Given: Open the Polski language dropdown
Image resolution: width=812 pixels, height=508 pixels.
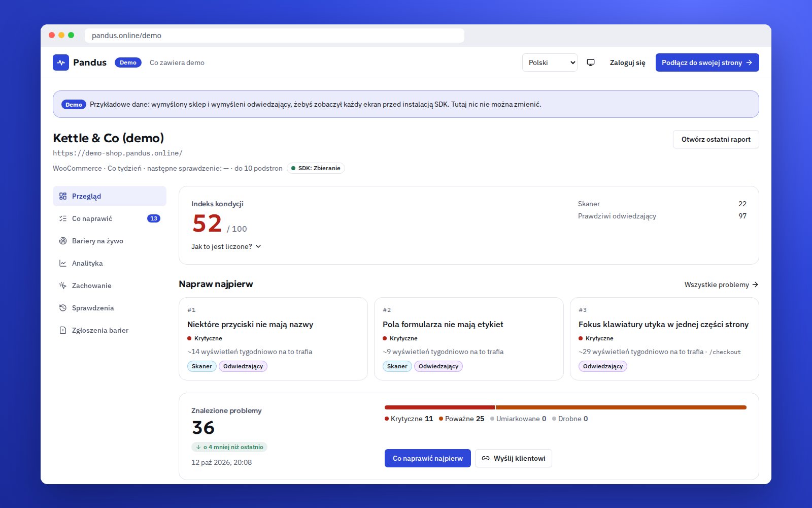Looking at the screenshot, I should click(550, 62).
